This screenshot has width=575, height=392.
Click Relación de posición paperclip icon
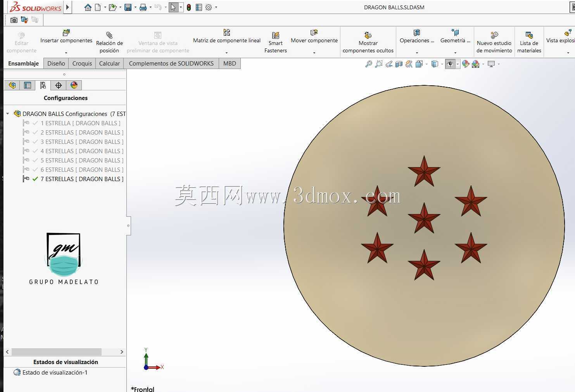point(109,35)
